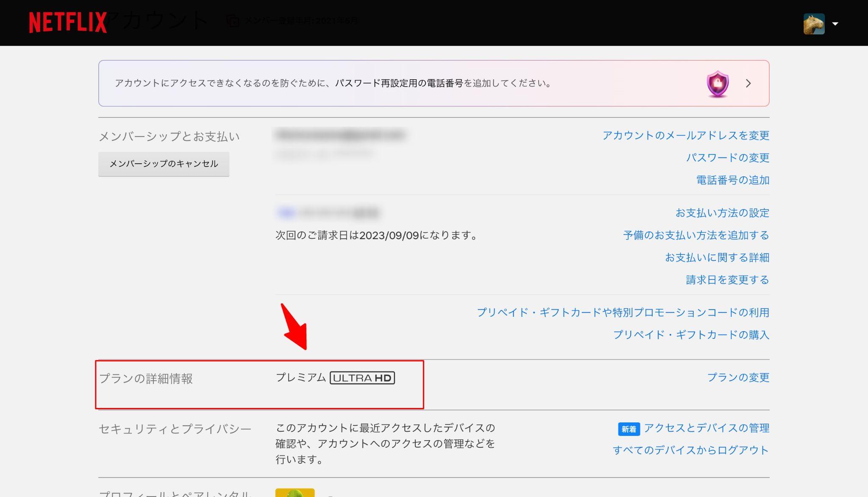Click 請求日を変更する link
Screen dimensions: 868x497
coord(727,280)
